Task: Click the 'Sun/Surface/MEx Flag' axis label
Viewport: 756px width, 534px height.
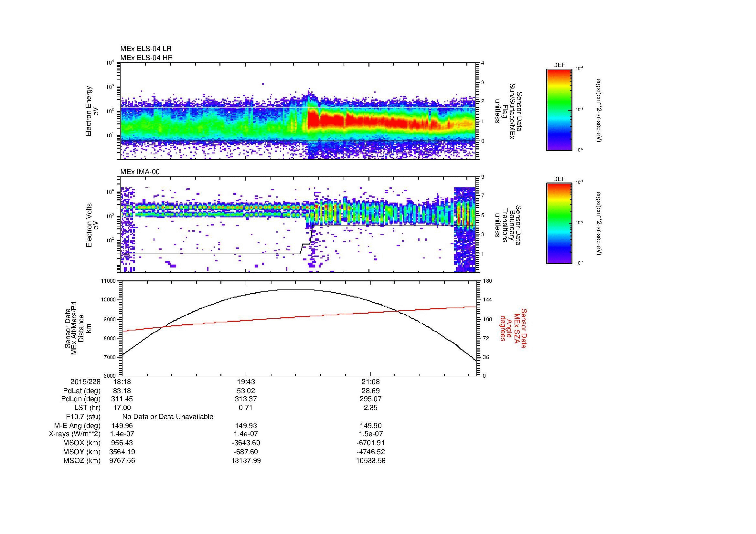Action: click(x=509, y=111)
